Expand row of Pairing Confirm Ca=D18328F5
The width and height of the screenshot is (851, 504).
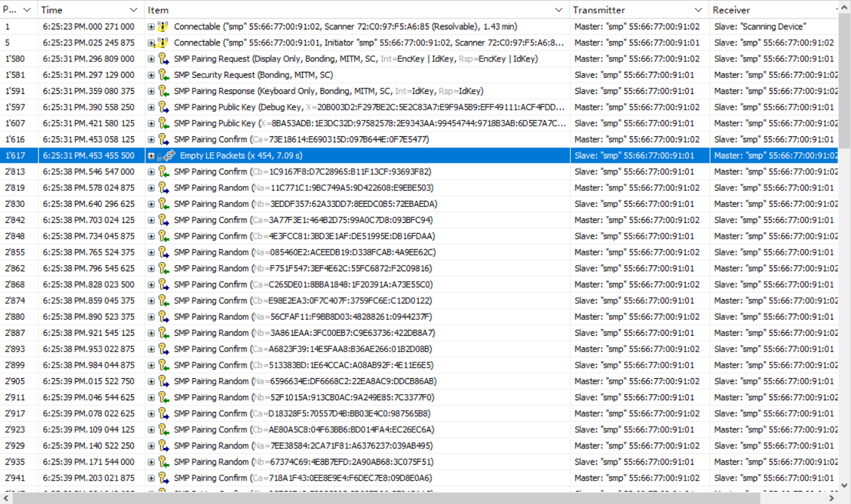coord(151,414)
